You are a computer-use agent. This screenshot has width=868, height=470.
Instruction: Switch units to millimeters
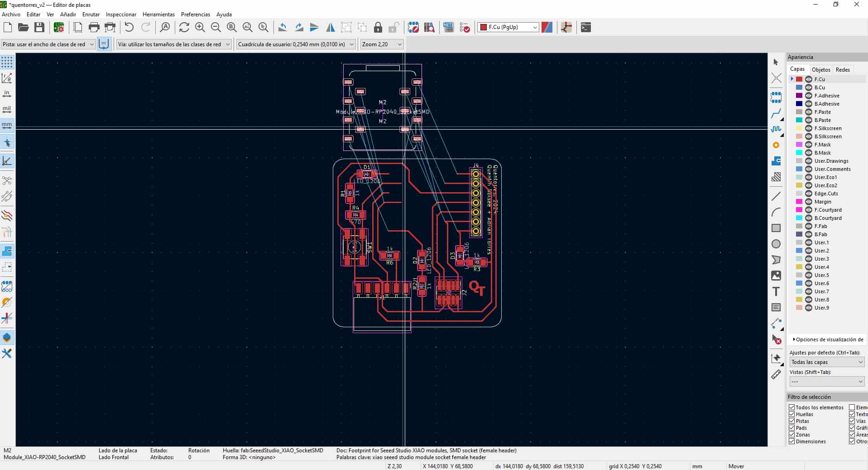click(x=7, y=125)
